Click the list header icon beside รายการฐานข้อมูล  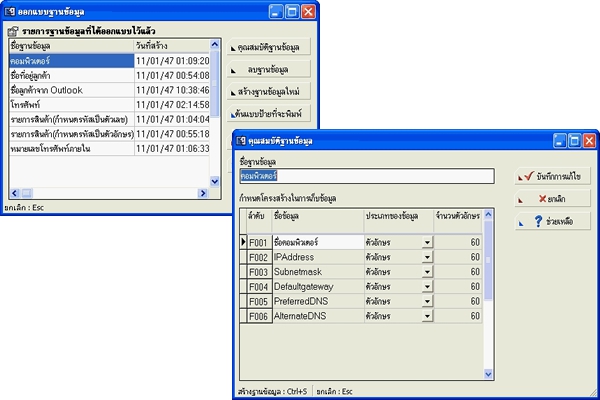pos(13,31)
